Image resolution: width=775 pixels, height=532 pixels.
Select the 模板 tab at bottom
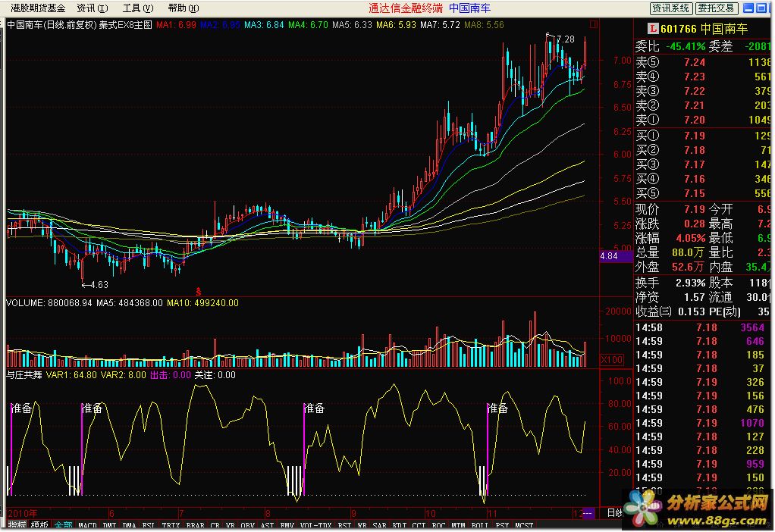(x=39, y=525)
